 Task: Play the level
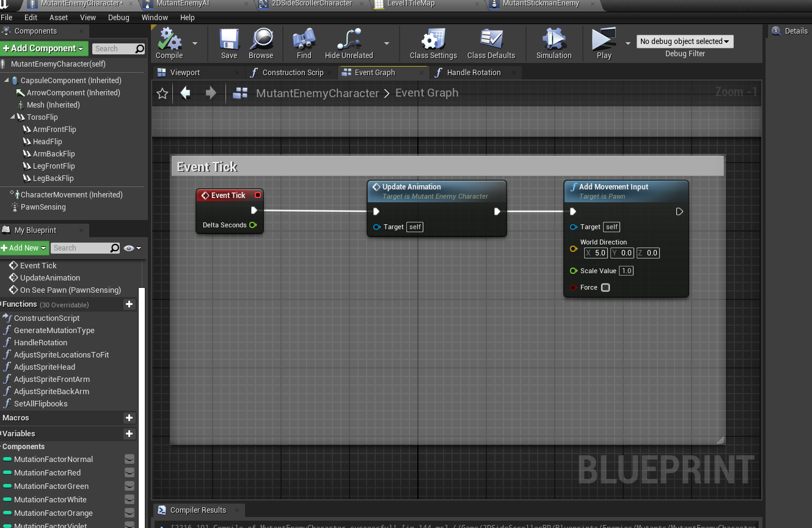604,43
